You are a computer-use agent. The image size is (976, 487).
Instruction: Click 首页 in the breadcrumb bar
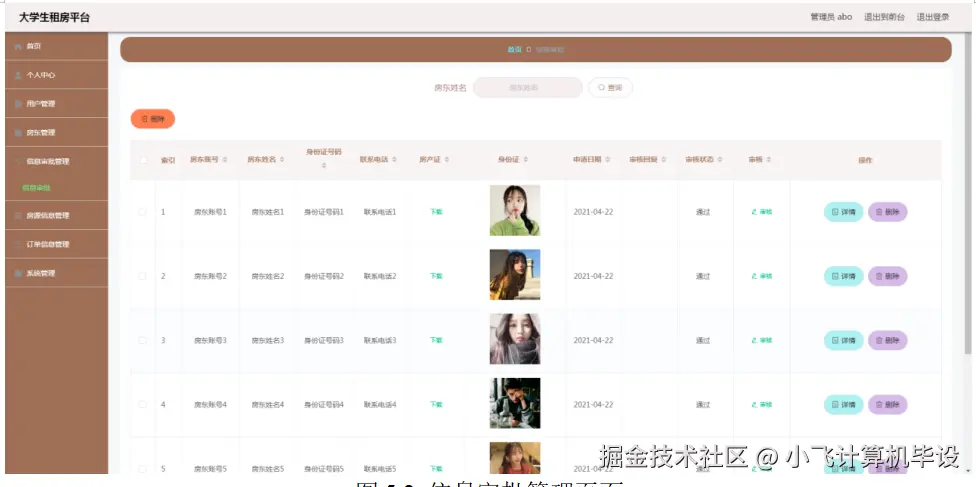coord(514,50)
